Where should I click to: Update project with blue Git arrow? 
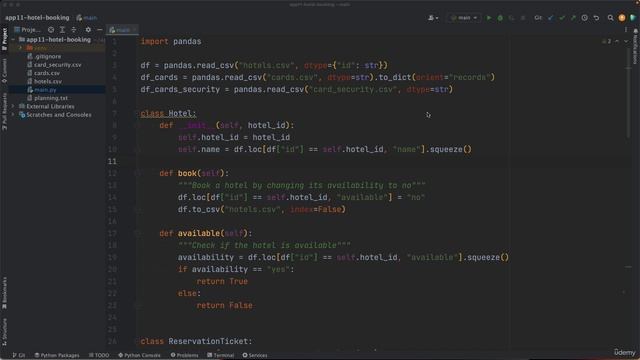[x=551, y=18]
